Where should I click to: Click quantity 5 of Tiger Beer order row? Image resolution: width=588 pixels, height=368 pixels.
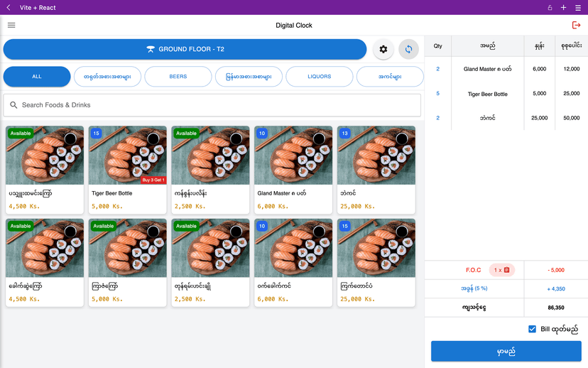[437, 93]
